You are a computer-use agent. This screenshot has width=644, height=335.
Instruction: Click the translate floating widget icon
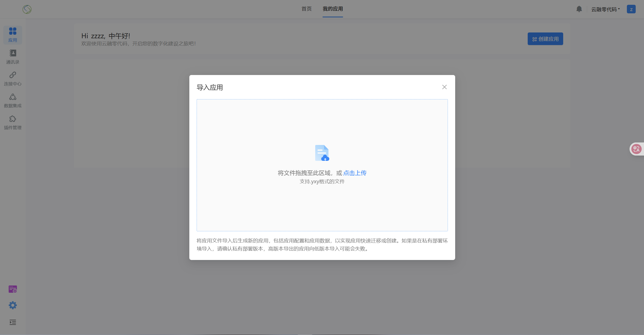[x=636, y=149]
